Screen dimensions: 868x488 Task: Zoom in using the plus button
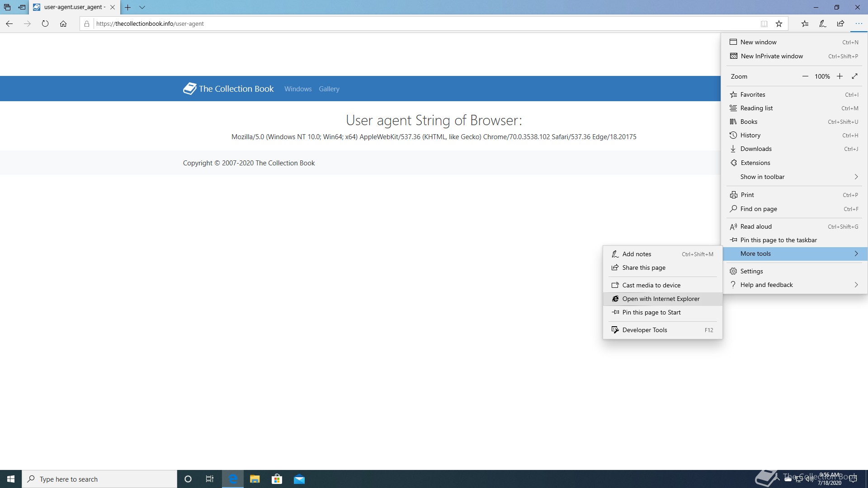[x=840, y=76]
